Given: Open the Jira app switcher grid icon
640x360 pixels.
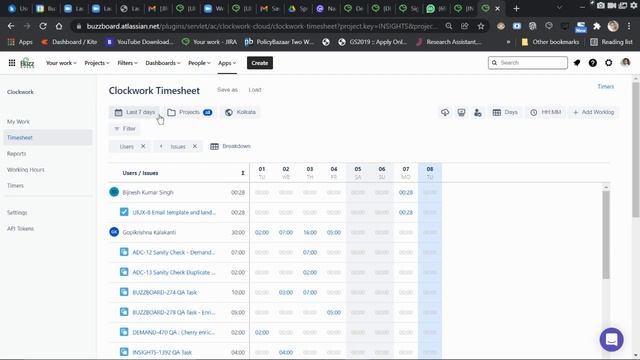Looking at the screenshot, I should (x=12, y=63).
